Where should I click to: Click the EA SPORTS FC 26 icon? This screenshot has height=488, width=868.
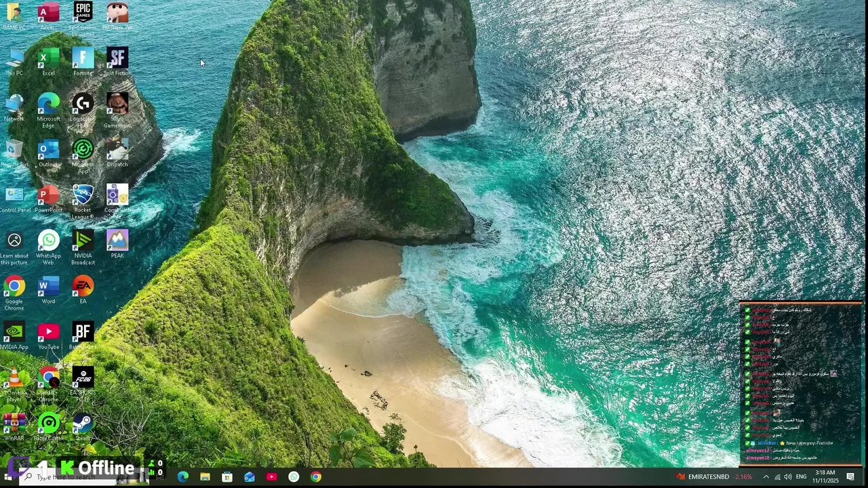[83, 384]
